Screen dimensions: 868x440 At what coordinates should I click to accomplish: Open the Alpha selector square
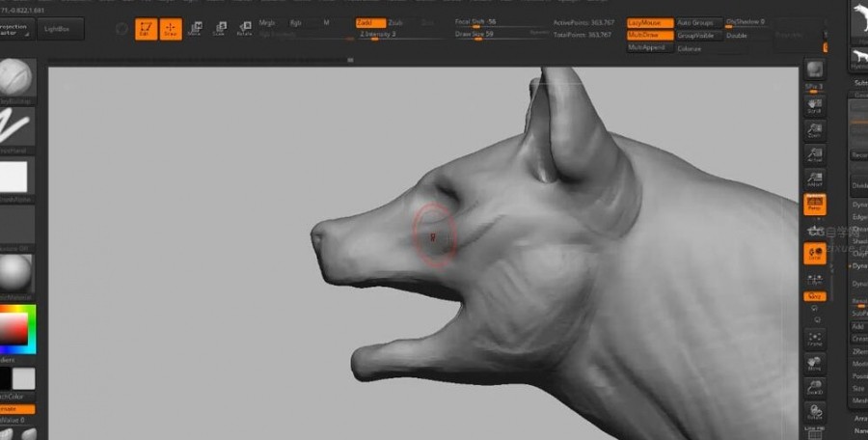click(16, 176)
